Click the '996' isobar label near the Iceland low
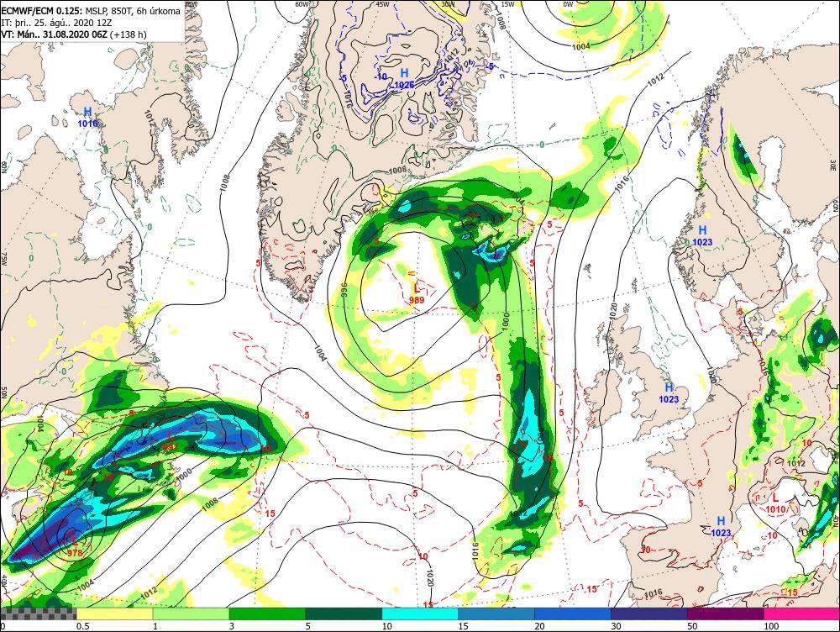 [x=345, y=291]
